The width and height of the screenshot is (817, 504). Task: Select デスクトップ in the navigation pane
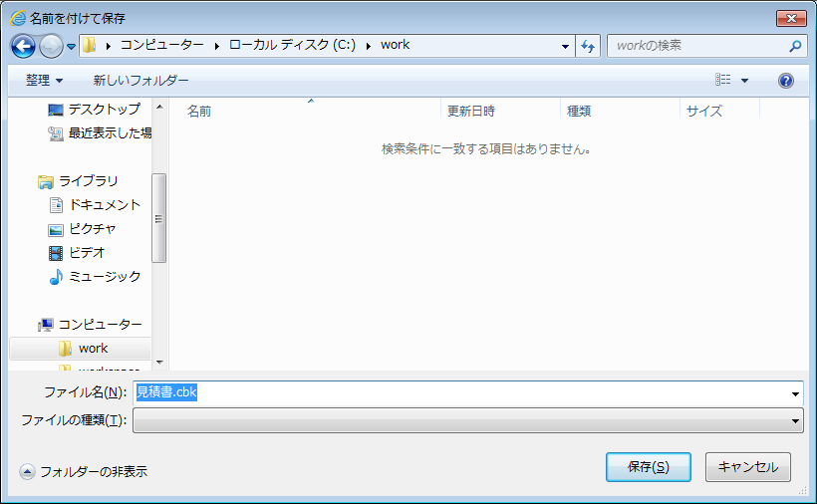point(105,109)
